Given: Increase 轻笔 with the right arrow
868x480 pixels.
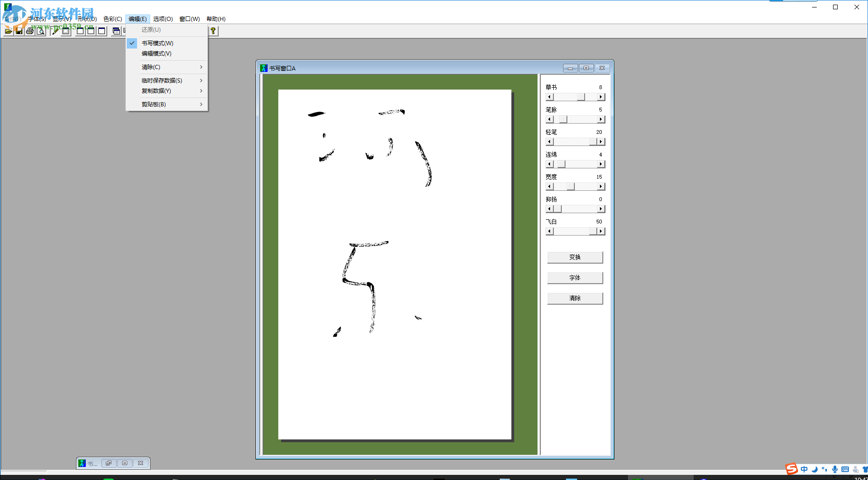Looking at the screenshot, I should [601, 142].
